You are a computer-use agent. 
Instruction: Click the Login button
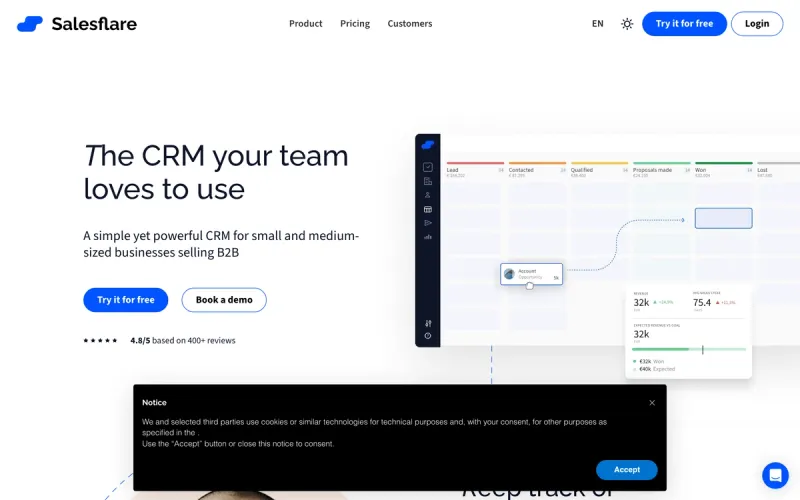click(x=757, y=24)
